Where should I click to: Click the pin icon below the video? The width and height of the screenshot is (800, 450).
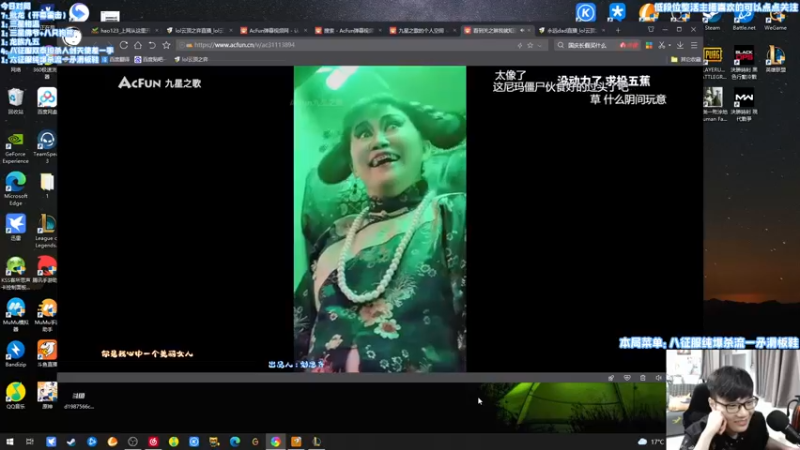611,378
